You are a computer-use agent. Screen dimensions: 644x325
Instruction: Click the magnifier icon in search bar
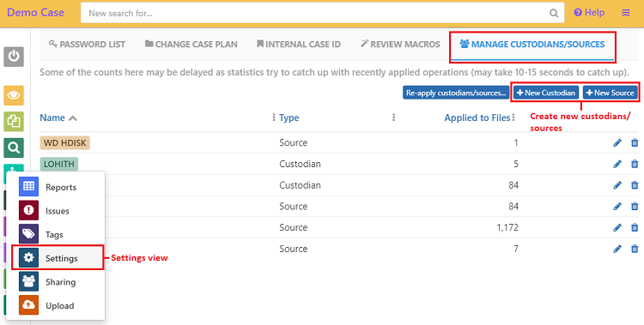(554, 13)
